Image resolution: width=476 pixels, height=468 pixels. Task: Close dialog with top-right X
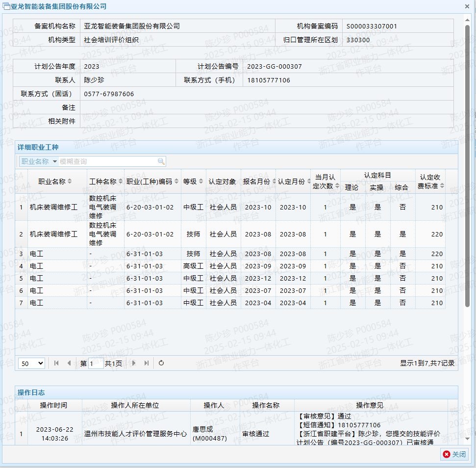(467, 6)
